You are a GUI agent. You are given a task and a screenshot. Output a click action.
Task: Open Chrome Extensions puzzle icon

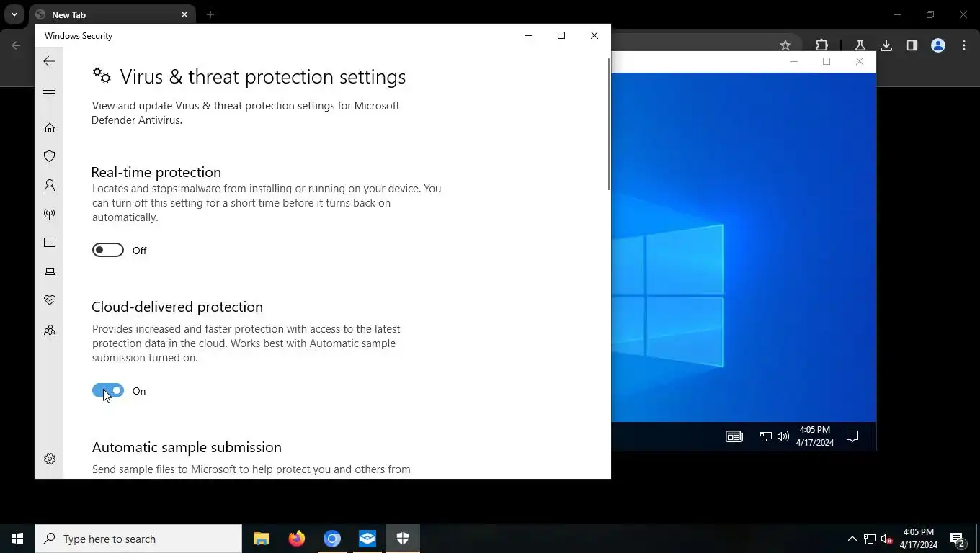click(x=822, y=45)
